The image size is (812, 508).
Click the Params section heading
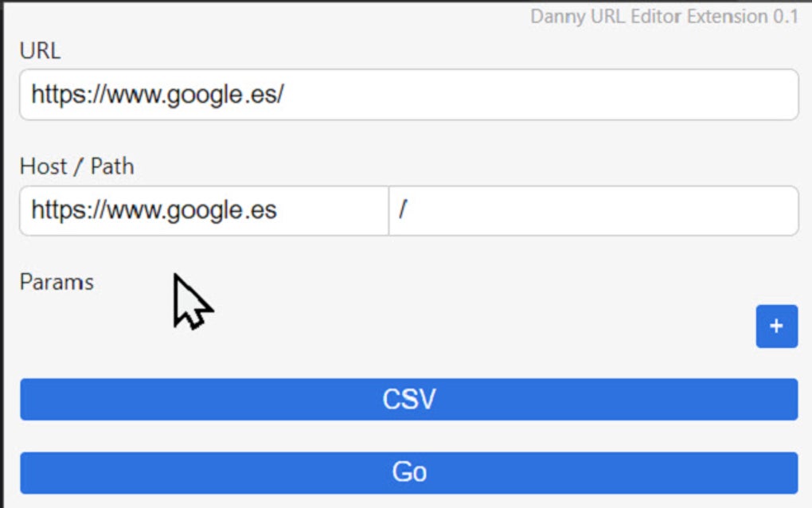[x=57, y=282]
